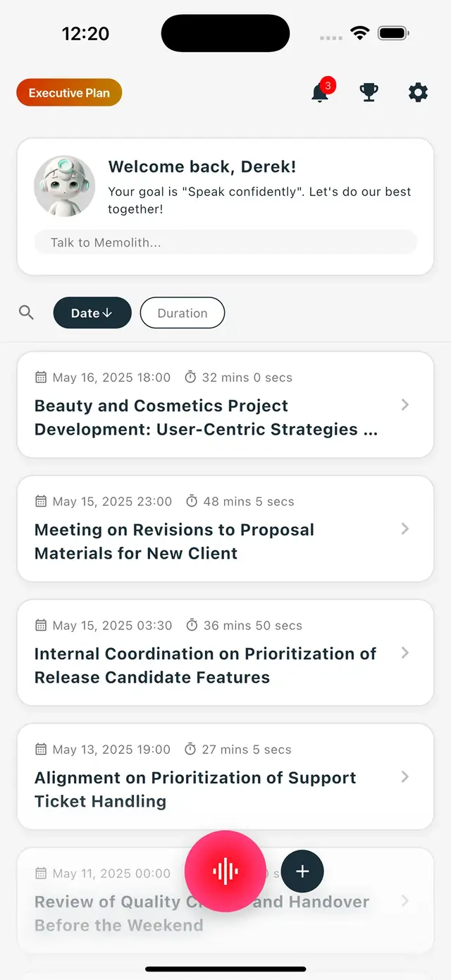Tap the search magnifier icon
The height and width of the screenshot is (980, 451).
click(x=27, y=313)
